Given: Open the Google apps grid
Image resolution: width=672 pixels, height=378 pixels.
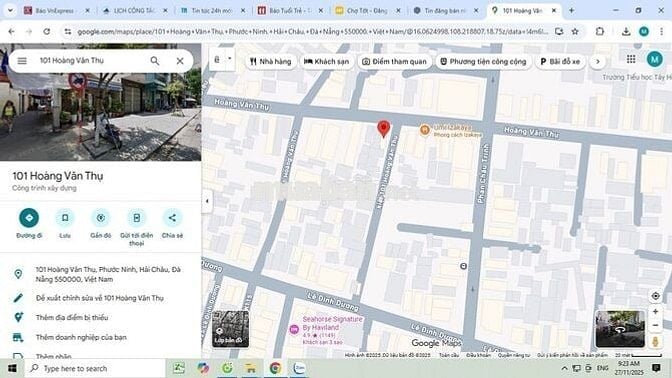Looking at the screenshot, I should (x=631, y=59).
